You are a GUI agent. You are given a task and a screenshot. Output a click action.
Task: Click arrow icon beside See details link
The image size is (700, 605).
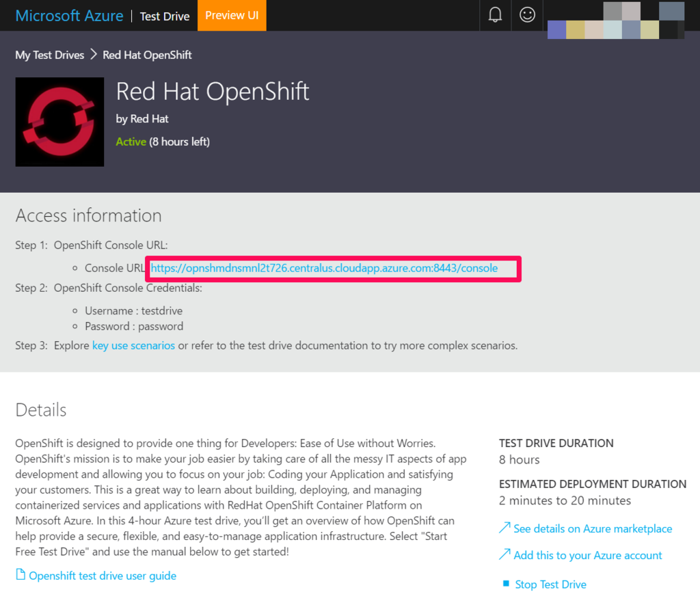(x=504, y=528)
